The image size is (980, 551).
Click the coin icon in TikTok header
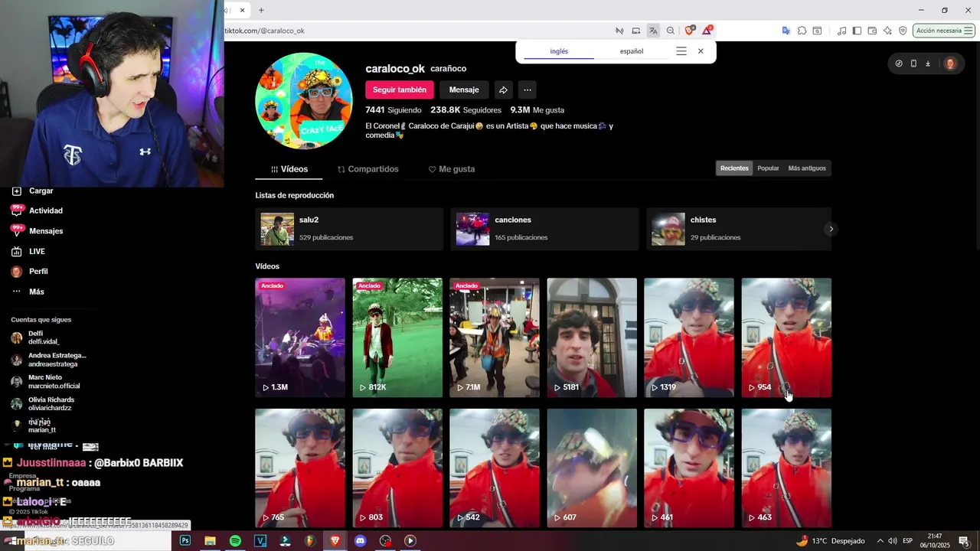pos(899,64)
